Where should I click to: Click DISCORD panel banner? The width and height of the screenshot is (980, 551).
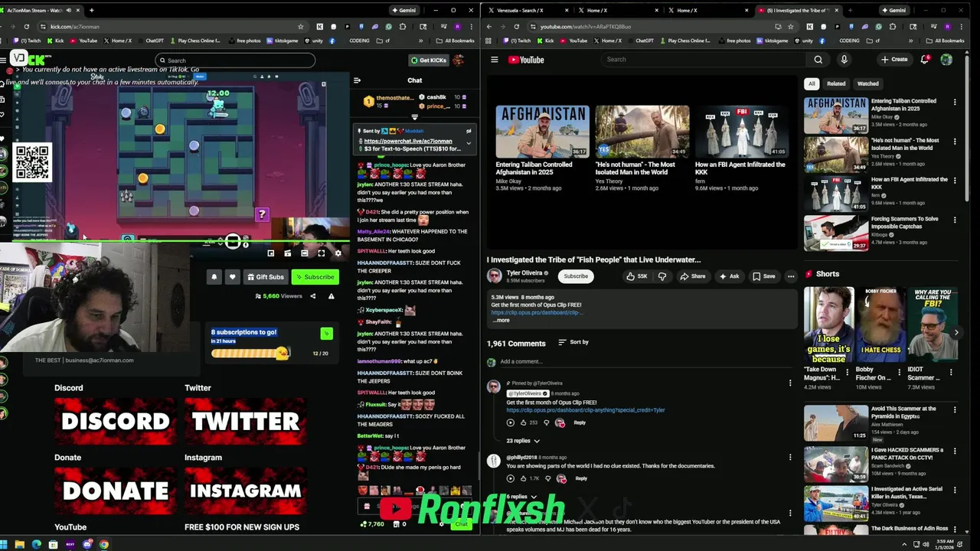click(x=115, y=421)
